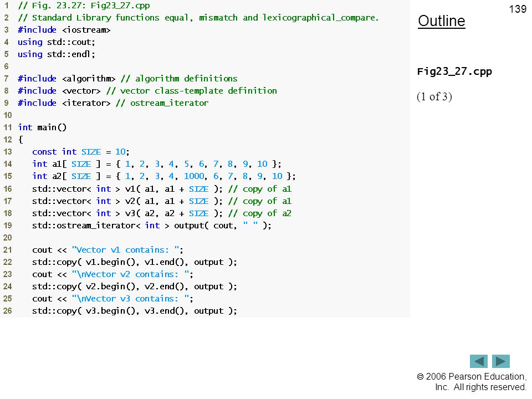The height and width of the screenshot is (399, 532).
Task: Select the 2006 Pearson Education copyright text
Action: tap(472, 382)
